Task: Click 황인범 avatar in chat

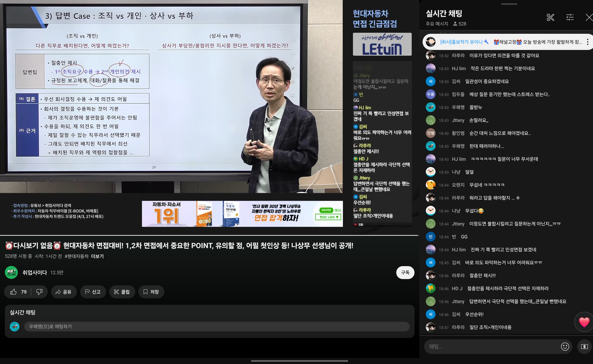Action: coord(430,133)
